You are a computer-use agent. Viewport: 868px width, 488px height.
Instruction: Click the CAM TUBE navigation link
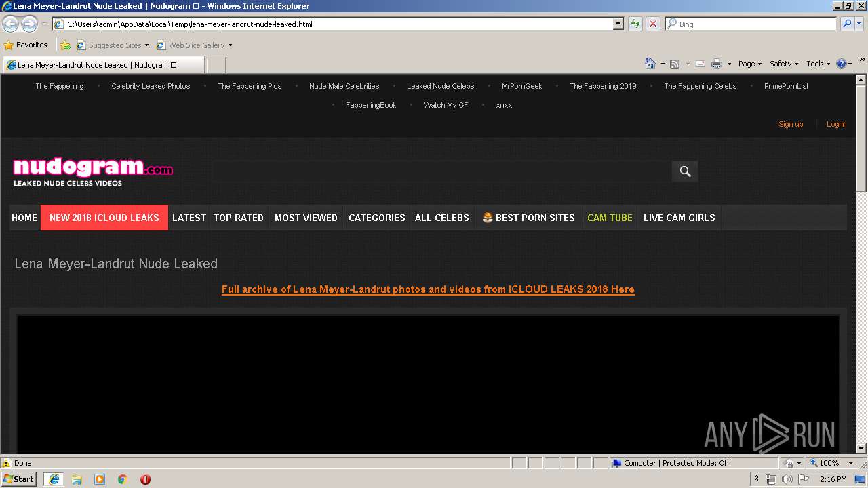click(x=610, y=218)
